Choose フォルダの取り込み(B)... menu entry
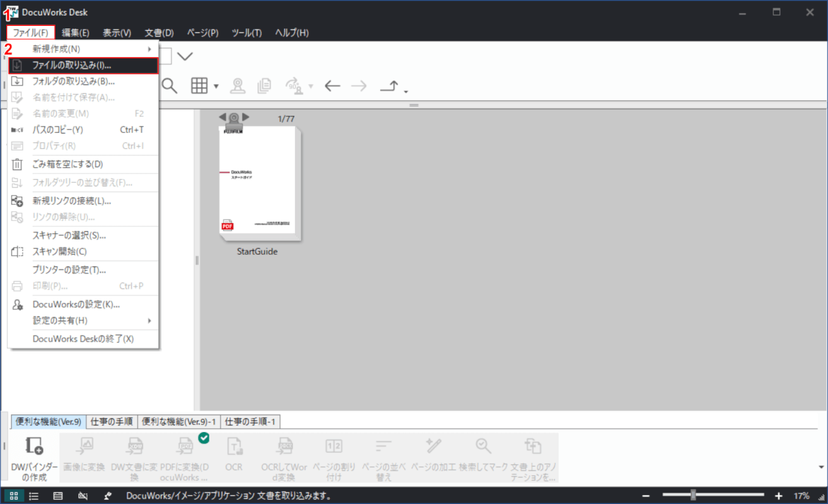This screenshot has height=504, width=828. point(83,81)
